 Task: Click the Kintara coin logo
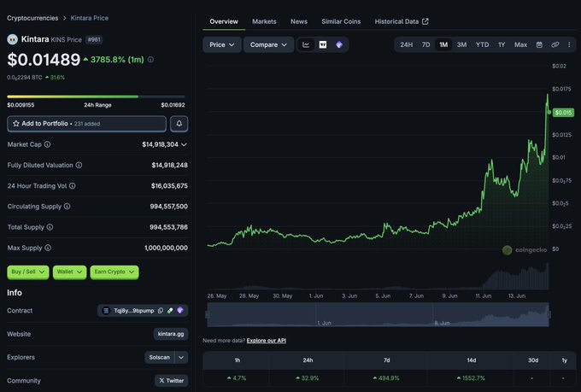[x=12, y=39]
